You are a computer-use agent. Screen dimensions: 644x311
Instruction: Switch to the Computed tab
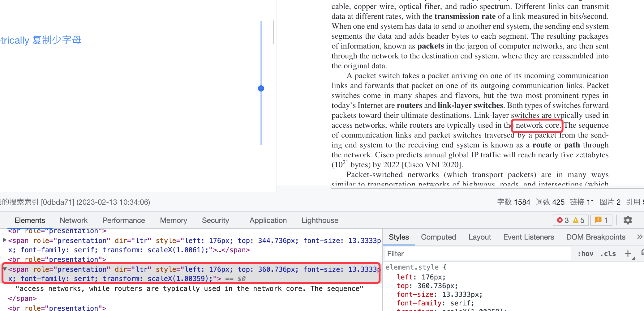(438, 237)
